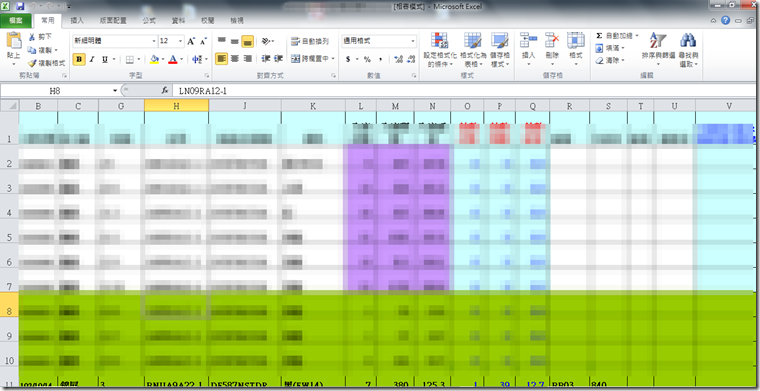This screenshot has height=391, width=760.
Task: Click the Insert cells (插入) icon
Action: pos(528,40)
